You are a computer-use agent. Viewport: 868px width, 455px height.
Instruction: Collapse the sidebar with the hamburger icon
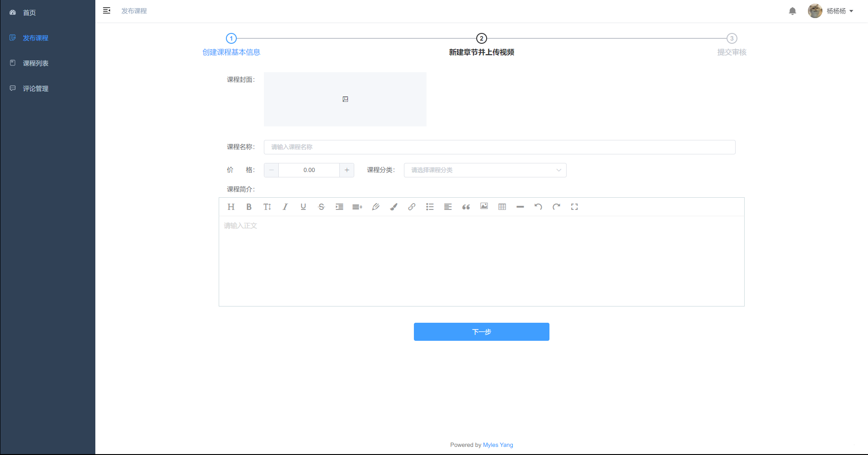coord(107,10)
